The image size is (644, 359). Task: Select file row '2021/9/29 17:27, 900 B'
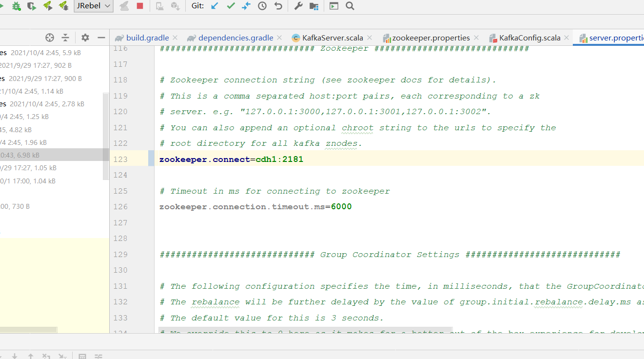54,79
